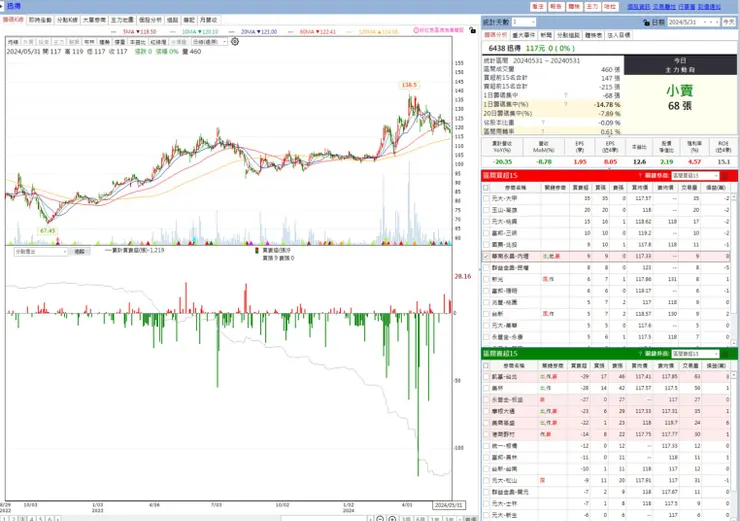Select the 港商野村 seller row
The image size is (740, 521).
(x=606, y=434)
